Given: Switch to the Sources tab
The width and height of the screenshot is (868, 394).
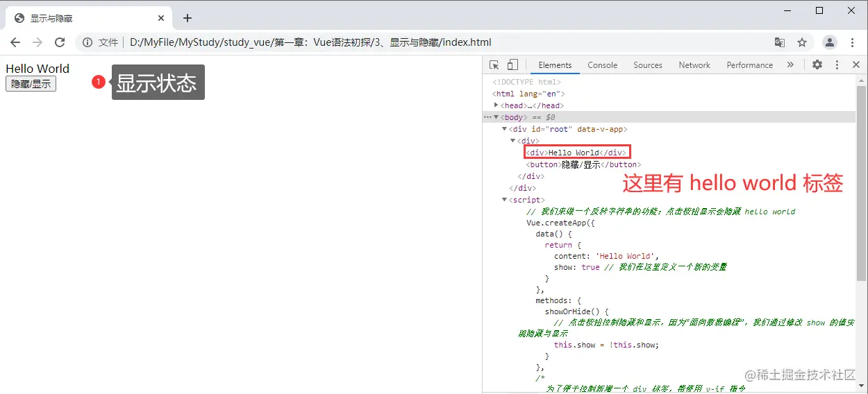Looking at the screenshot, I should coord(648,65).
